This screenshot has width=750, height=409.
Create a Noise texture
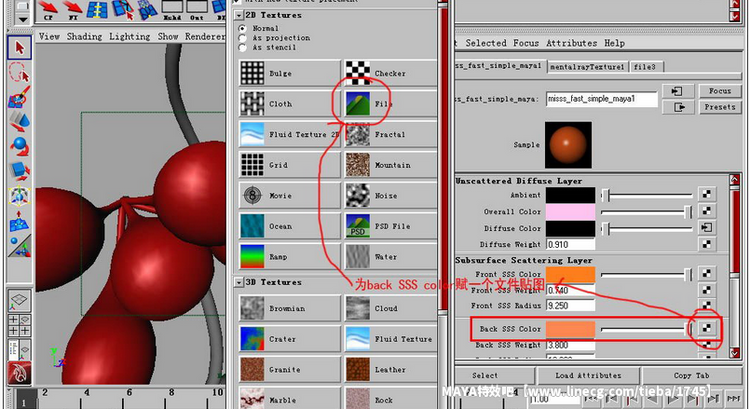click(391, 196)
